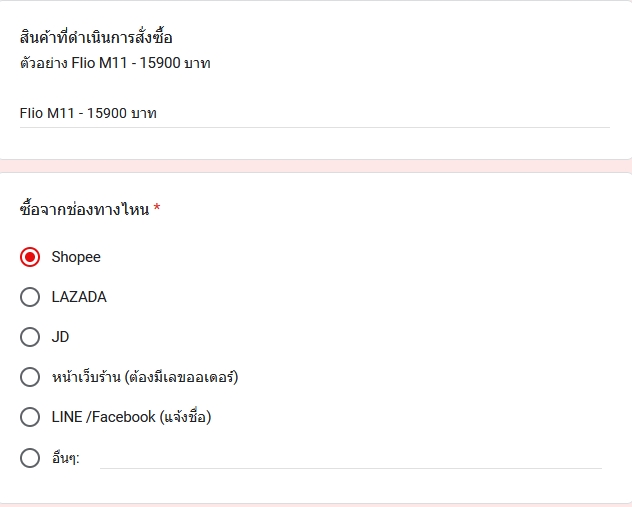Click the อื่นๆ: label text
Image resolution: width=632 pixels, height=507 pixels.
66,458
